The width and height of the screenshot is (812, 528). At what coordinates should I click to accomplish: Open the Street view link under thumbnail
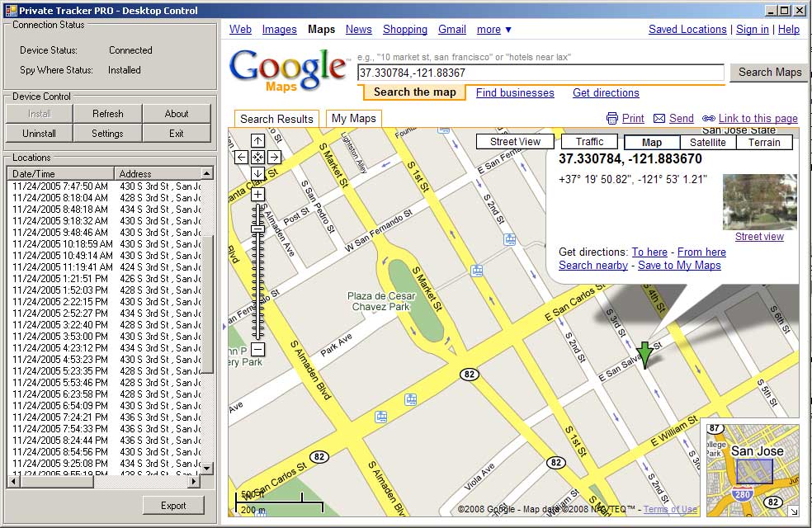759,237
